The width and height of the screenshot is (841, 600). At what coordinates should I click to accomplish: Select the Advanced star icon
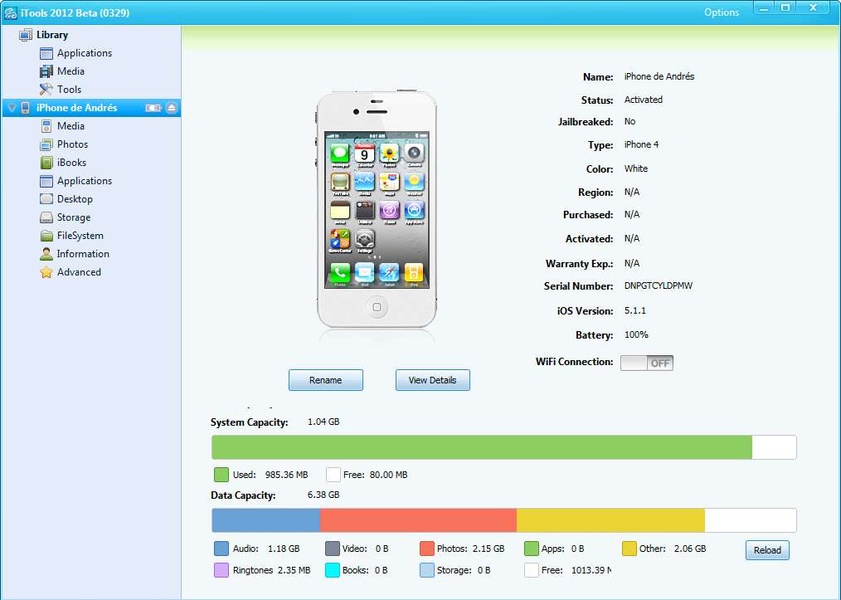pyautogui.click(x=46, y=272)
